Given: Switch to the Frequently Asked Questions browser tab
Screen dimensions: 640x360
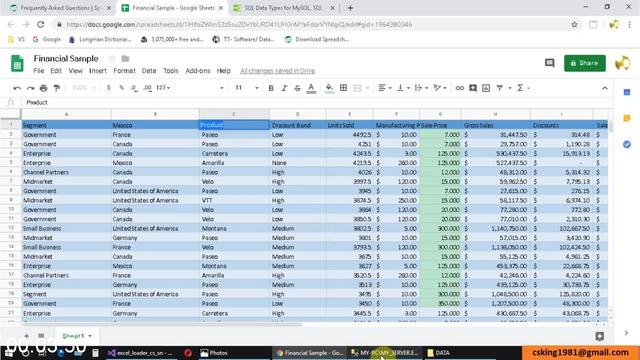Looking at the screenshot, I should point(60,8).
